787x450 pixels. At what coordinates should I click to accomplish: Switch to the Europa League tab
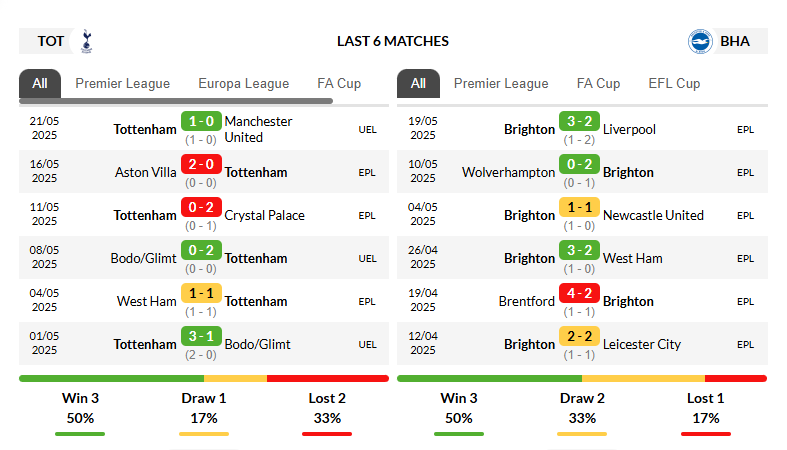(243, 83)
